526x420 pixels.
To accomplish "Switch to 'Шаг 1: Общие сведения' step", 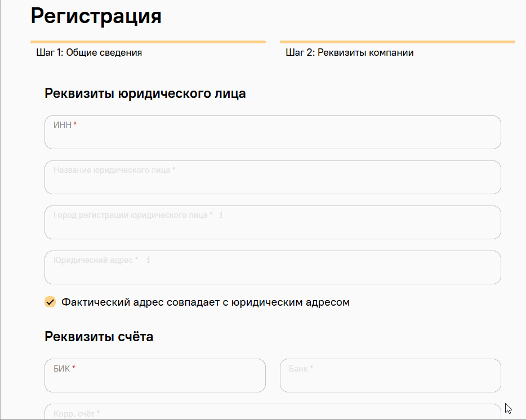I will click(89, 53).
